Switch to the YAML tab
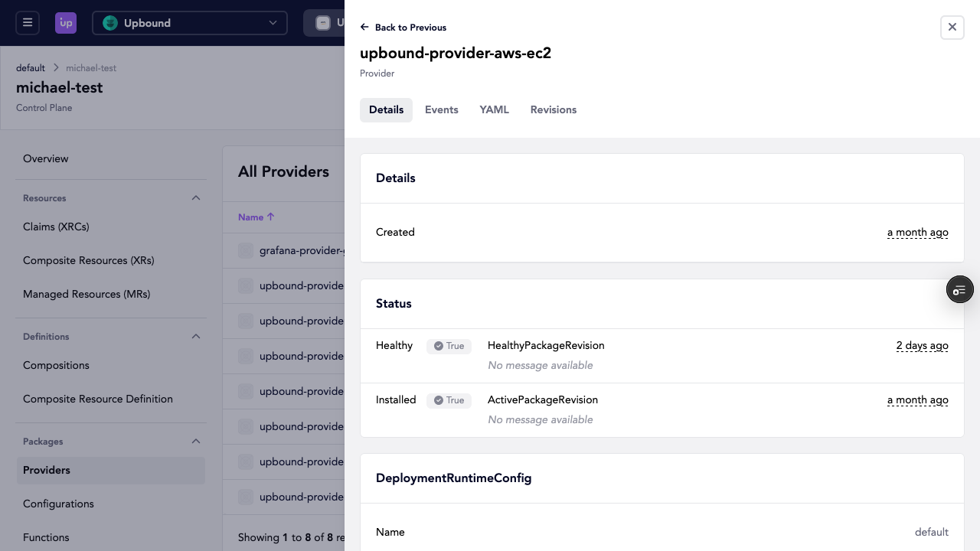 [494, 109]
